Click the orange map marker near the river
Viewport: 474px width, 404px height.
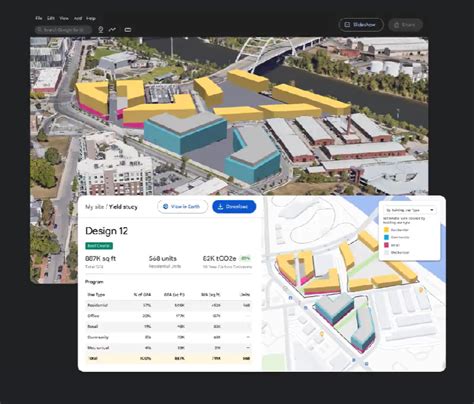(421, 290)
